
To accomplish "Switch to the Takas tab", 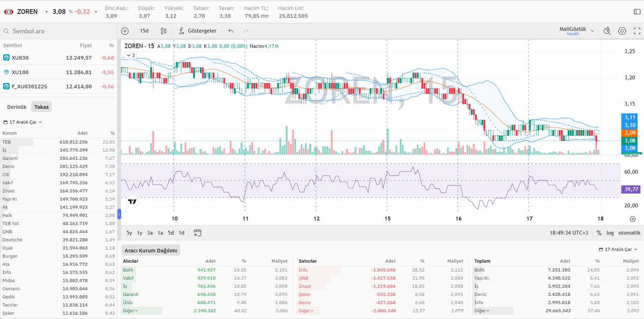I will click(42, 107).
